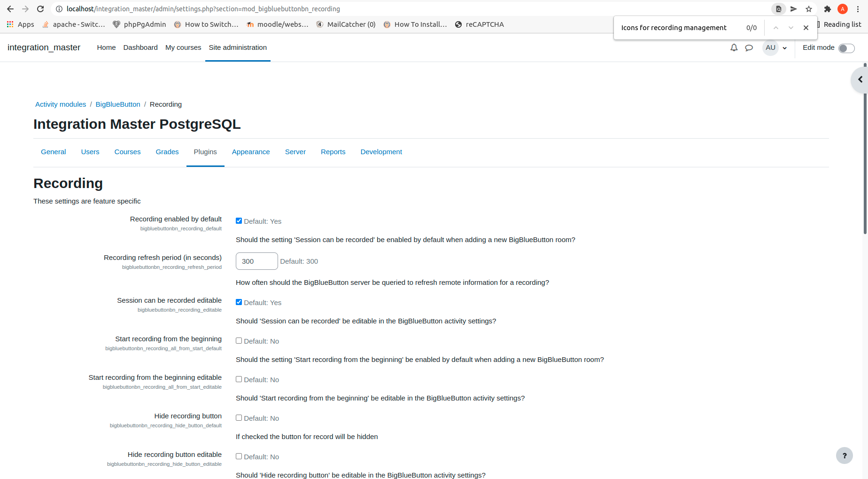Expand the AU user menu dropdown
Viewport: 868px width, 479px height.
[775, 47]
